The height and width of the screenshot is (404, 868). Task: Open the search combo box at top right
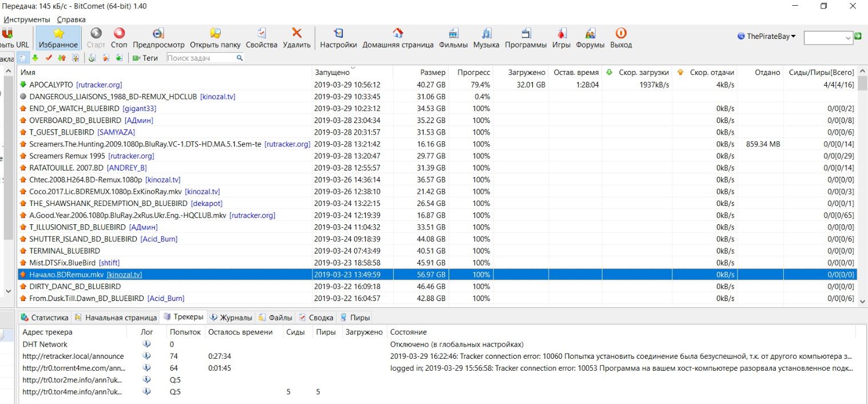coord(828,38)
